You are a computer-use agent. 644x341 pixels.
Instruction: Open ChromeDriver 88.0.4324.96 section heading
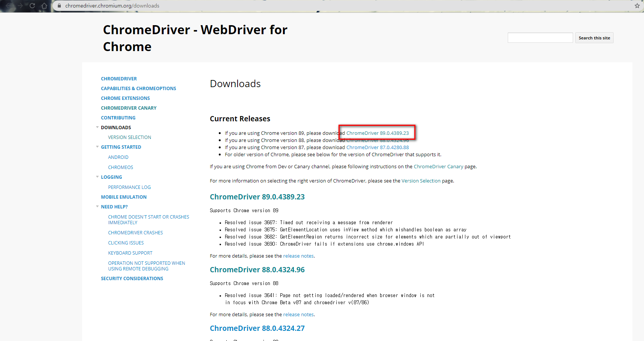click(257, 270)
